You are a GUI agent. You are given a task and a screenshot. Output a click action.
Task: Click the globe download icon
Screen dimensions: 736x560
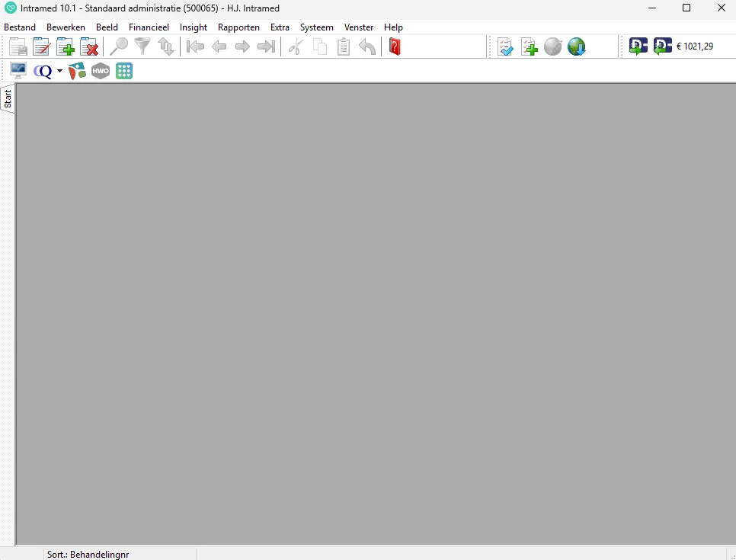pos(577,47)
